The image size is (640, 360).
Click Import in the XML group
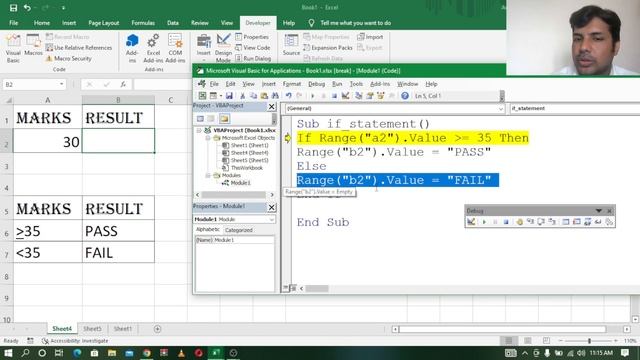pos(370,37)
